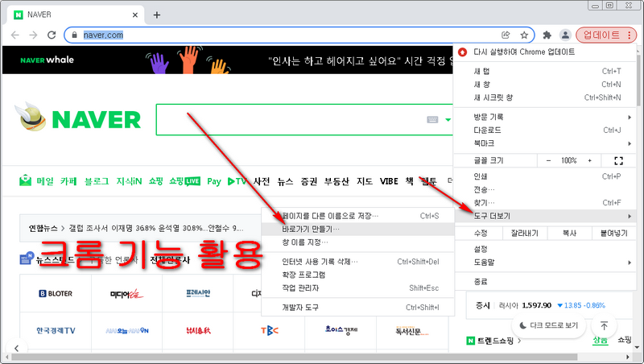Open the 부동산 link
Viewport: 644px width, 364px height.
tap(336, 181)
